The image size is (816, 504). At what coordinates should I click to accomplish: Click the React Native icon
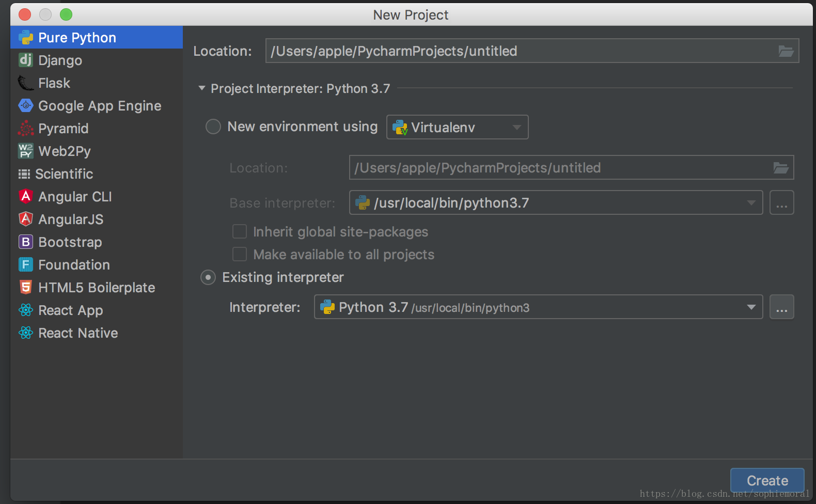26,333
